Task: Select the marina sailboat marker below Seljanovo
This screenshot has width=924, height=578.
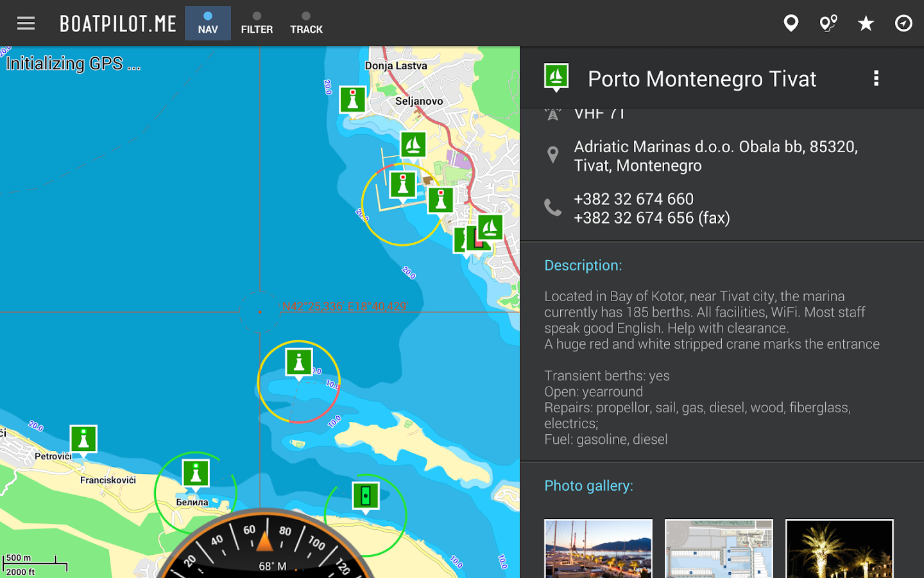Action: [414, 145]
